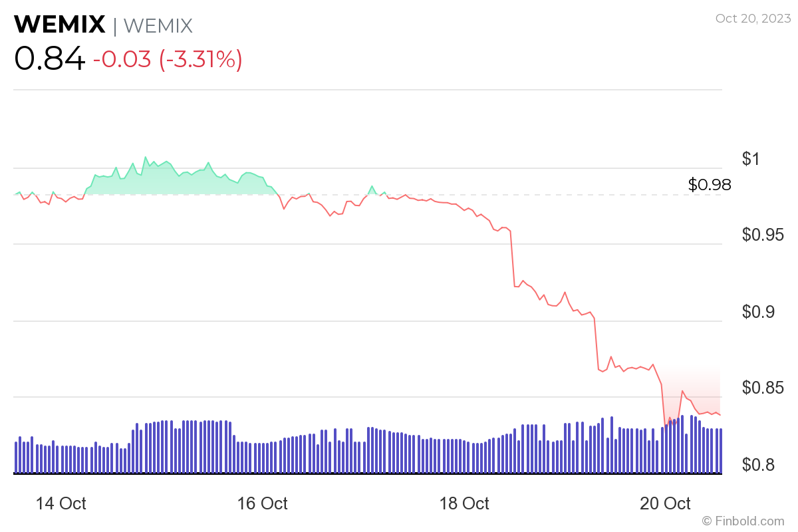
Task: Click the $0.85 price axis label
Action: pos(763,388)
